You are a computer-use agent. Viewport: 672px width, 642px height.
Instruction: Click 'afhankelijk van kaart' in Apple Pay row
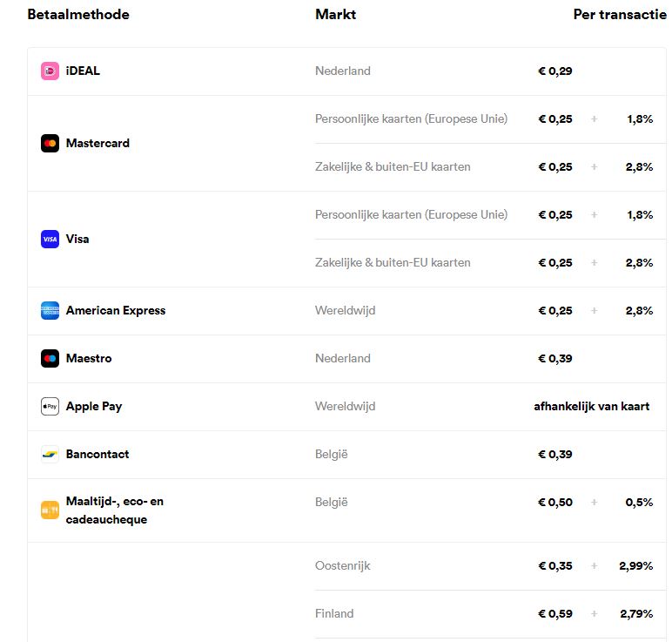tap(591, 407)
